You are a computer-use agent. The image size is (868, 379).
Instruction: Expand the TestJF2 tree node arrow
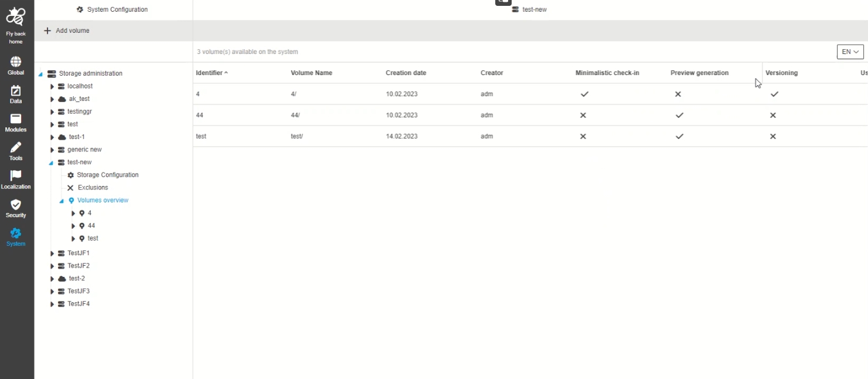pos(52,266)
